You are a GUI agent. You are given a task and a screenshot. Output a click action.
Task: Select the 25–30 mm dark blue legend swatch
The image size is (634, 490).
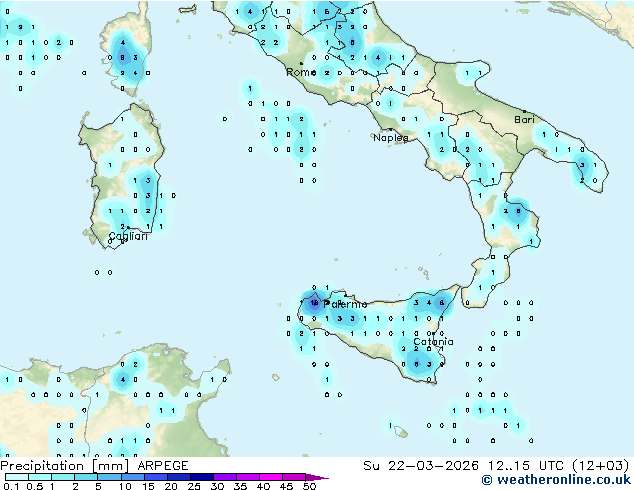click(202, 477)
